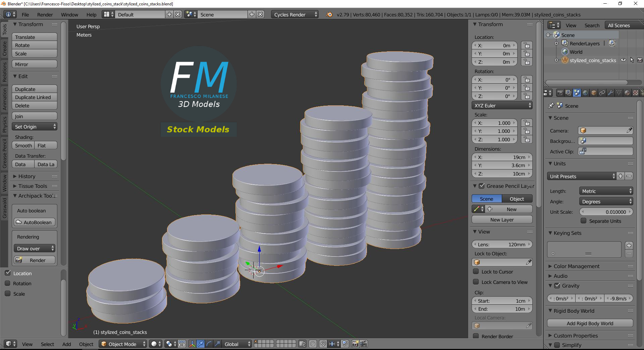Click the AutoBoolean button

(x=35, y=222)
